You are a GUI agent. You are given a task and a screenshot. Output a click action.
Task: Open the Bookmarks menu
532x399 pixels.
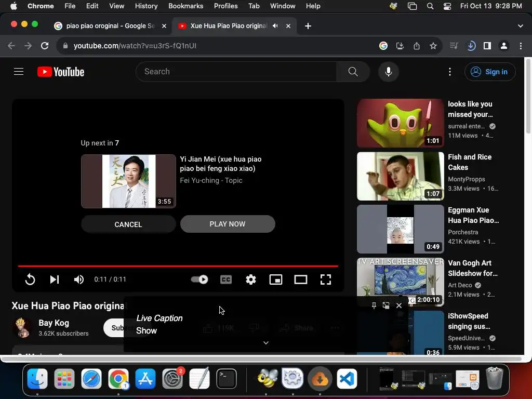(x=185, y=6)
